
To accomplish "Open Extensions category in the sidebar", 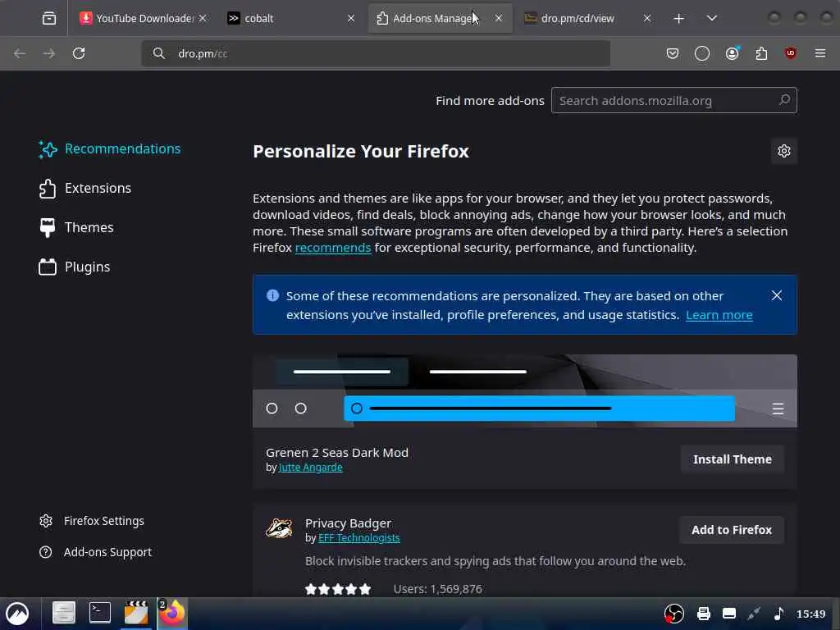I will pyautogui.click(x=85, y=189).
